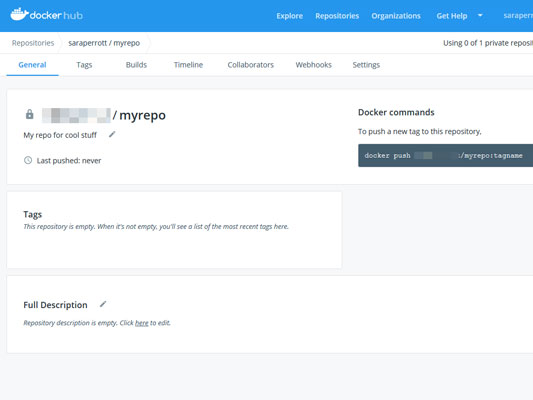Click the Repositories breadcrumb link
533x400 pixels.
33,43
